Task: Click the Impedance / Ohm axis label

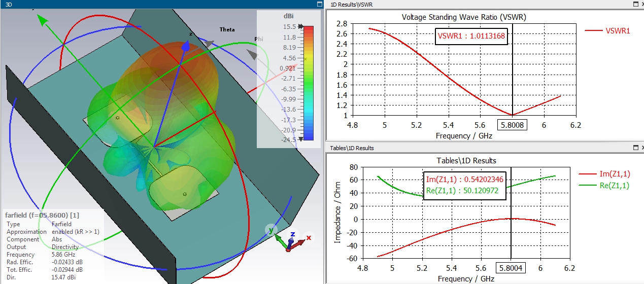Action: pyautogui.click(x=337, y=214)
